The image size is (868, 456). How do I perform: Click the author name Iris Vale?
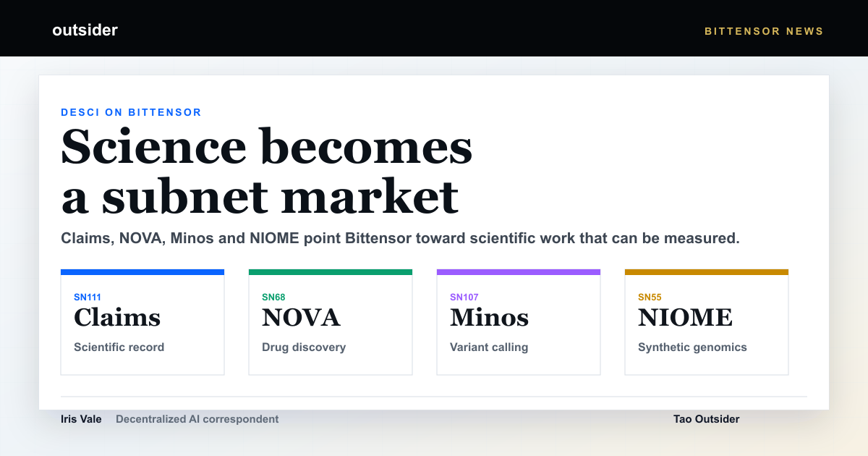81,419
